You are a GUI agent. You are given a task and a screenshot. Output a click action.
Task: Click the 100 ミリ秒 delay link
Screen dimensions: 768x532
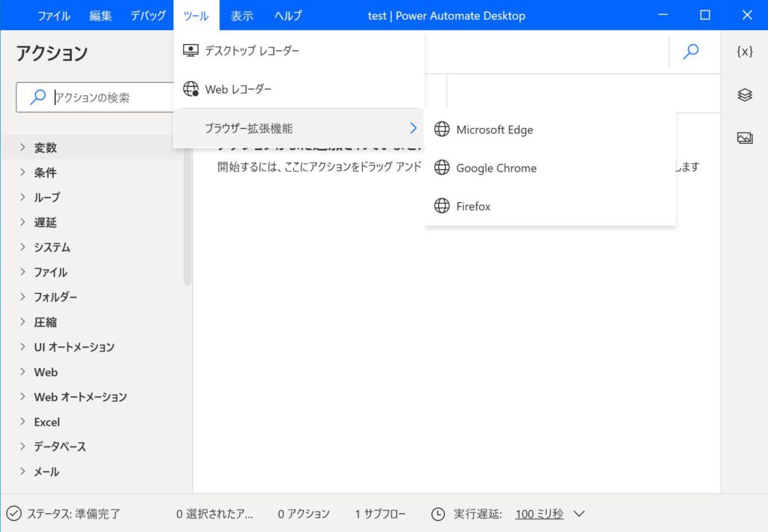coord(539,514)
